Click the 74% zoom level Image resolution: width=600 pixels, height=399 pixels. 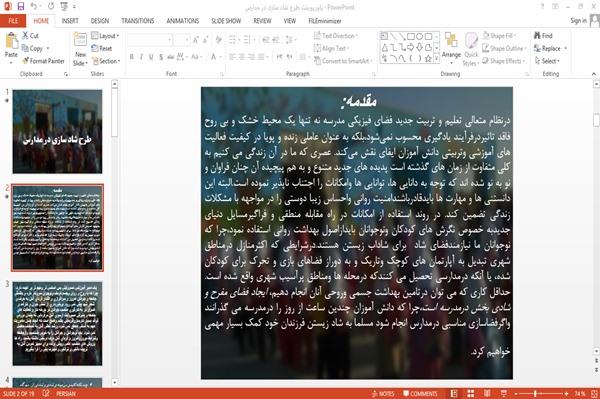point(580,394)
